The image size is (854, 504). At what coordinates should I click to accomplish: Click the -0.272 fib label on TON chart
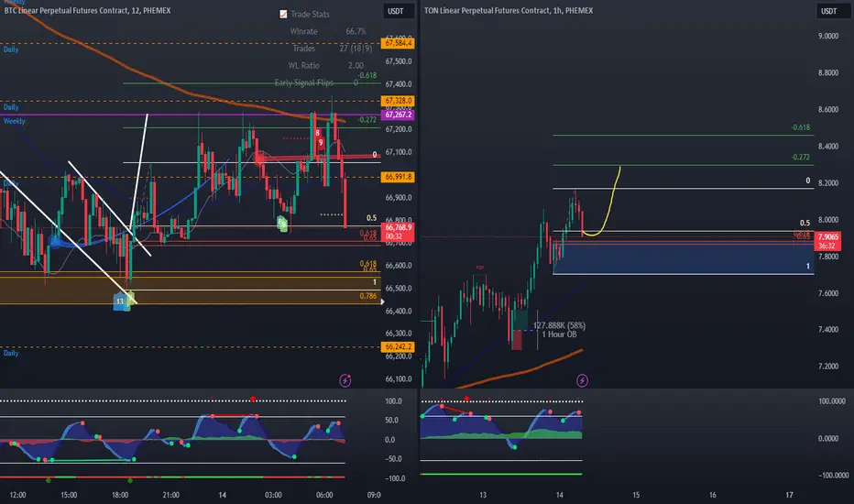801,157
